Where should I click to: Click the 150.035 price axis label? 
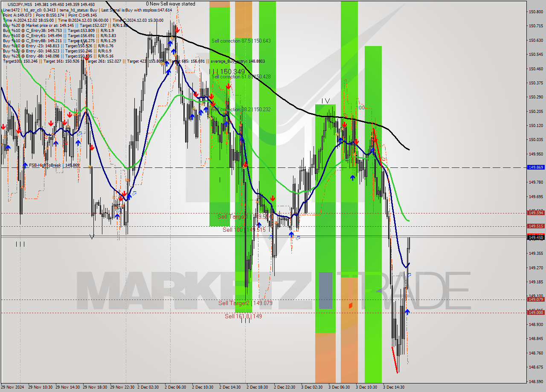click(536, 140)
